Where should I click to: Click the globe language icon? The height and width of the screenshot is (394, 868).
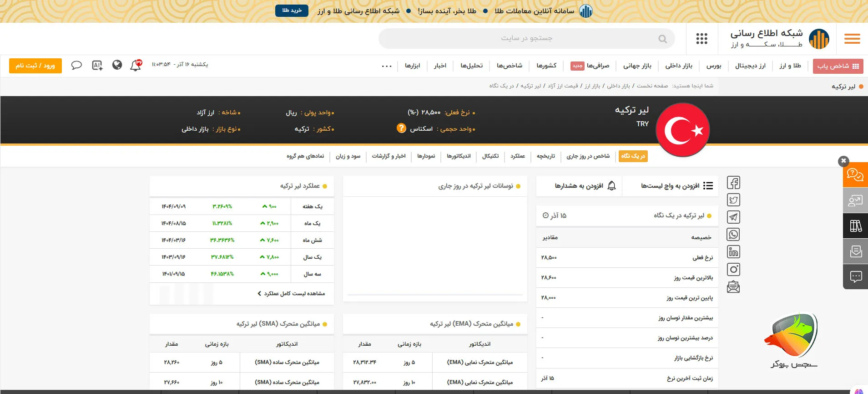117,65
